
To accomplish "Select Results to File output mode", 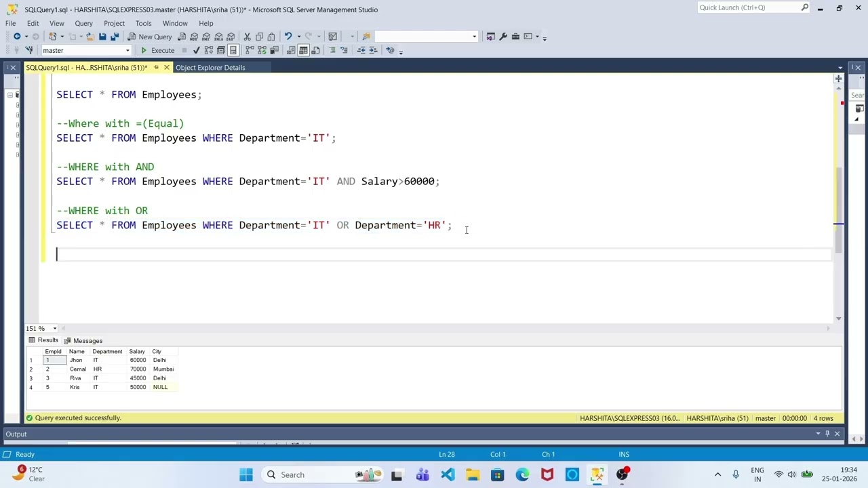I will tap(315, 50).
